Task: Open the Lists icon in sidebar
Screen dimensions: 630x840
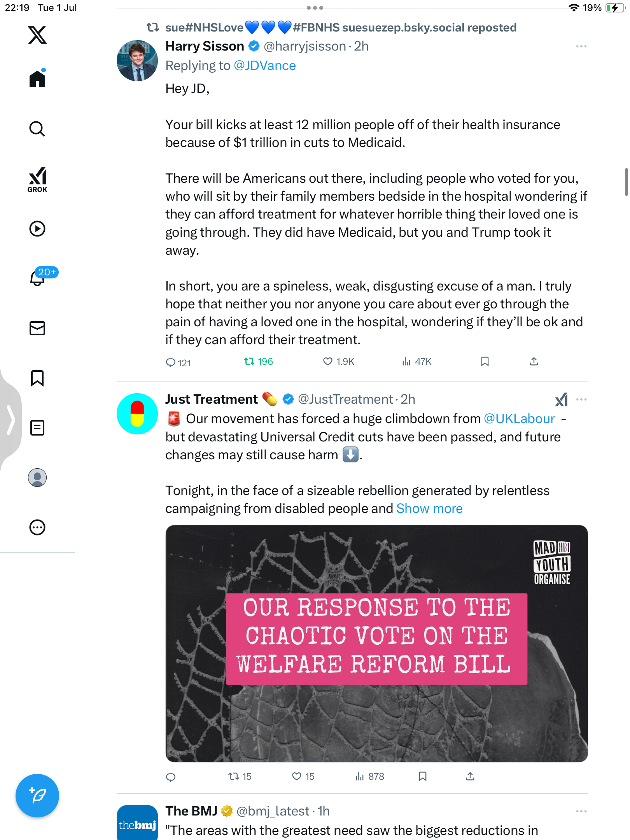Action: pyautogui.click(x=37, y=428)
